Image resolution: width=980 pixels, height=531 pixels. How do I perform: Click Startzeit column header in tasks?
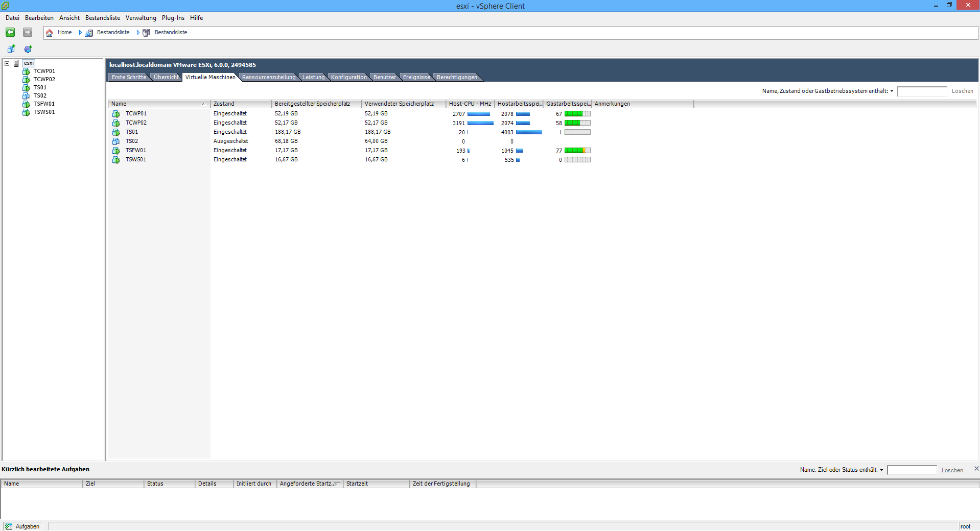(x=376, y=484)
